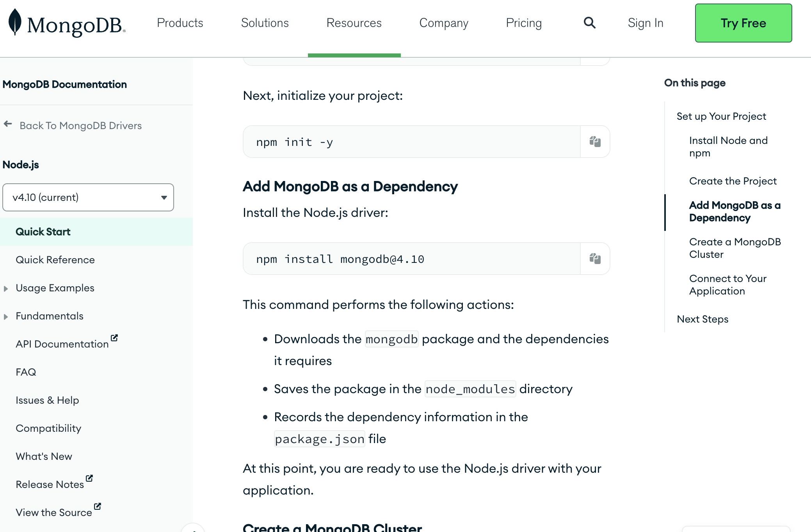The image size is (811, 532).
Task: Click the back arrow beside MongoDB Drivers
Action: coord(8,124)
